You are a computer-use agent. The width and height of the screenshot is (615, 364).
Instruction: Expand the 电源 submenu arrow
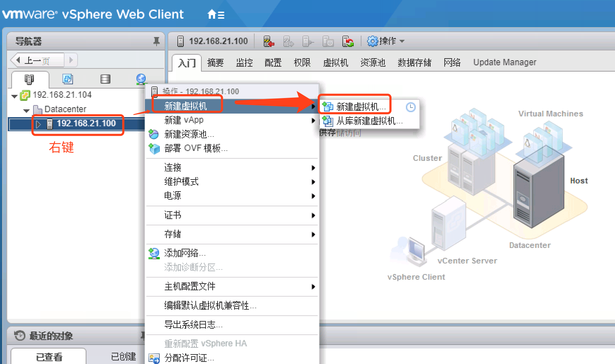tap(313, 196)
